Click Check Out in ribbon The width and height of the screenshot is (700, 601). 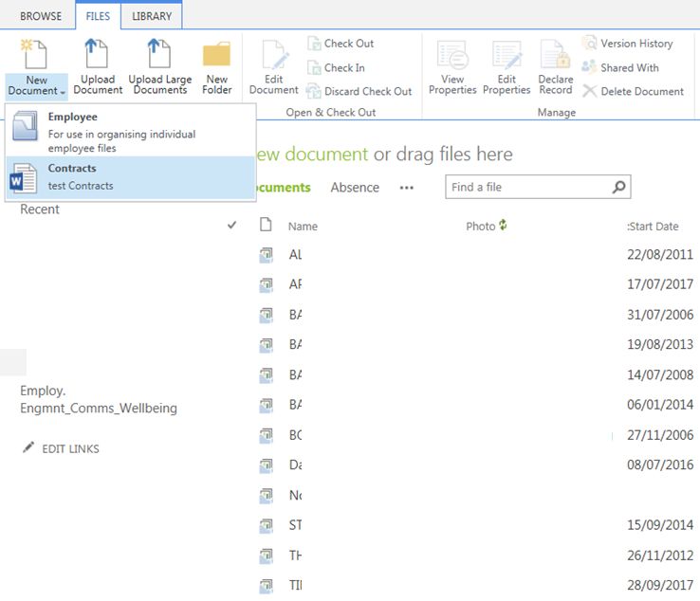click(341, 44)
